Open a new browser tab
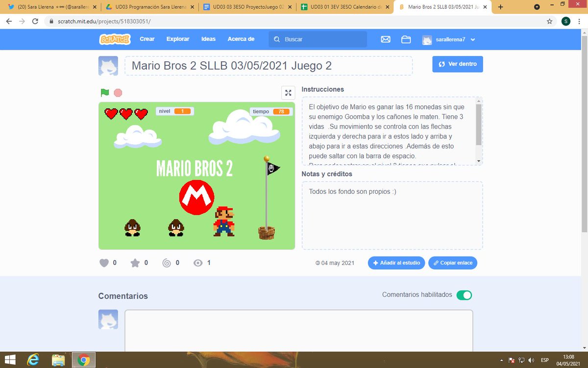The width and height of the screenshot is (588, 368). 501,7
